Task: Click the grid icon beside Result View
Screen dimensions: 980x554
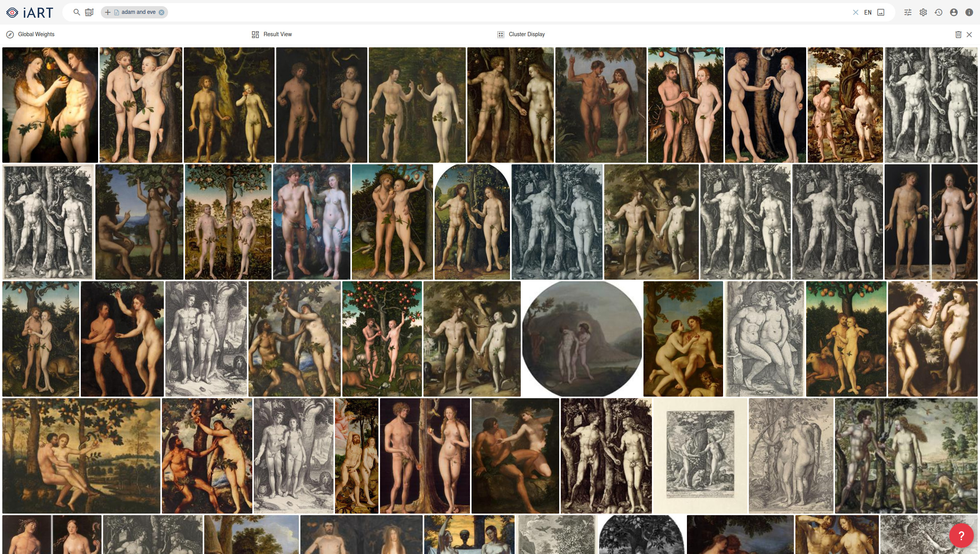Action: point(255,35)
